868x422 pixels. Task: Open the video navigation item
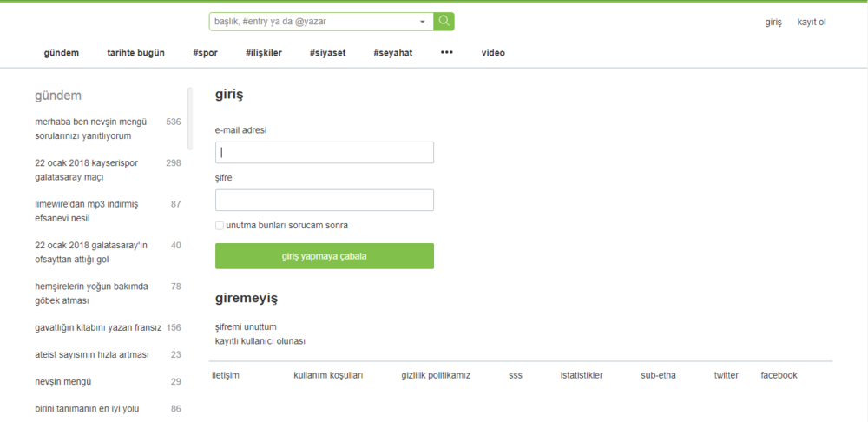[x=493, y=53]
